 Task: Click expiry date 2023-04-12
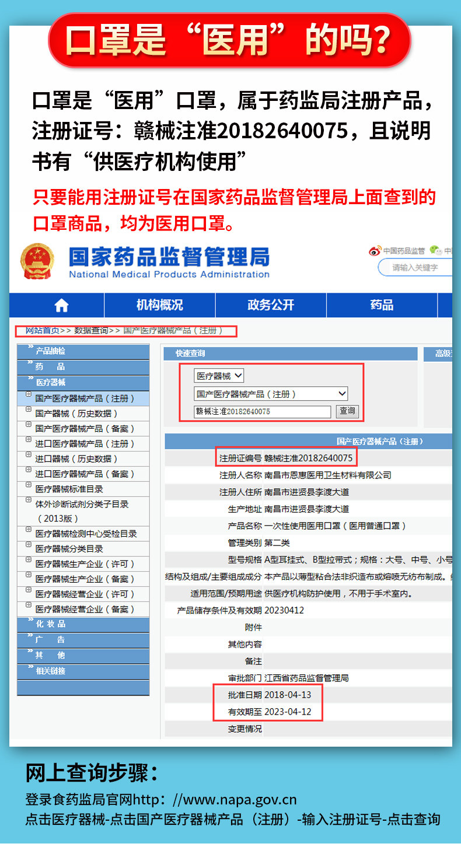(x=288, y=712)
